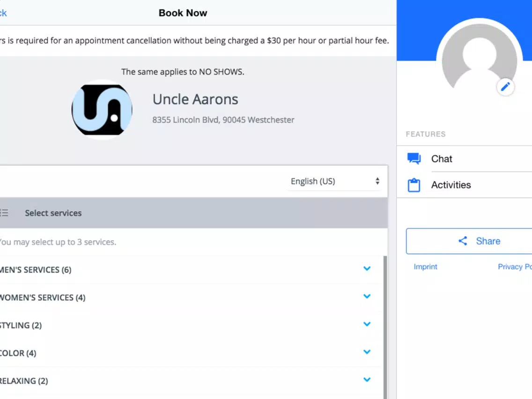Click the list icon beside Select services
The image size is (532, 399).
(x=4, y=213)
